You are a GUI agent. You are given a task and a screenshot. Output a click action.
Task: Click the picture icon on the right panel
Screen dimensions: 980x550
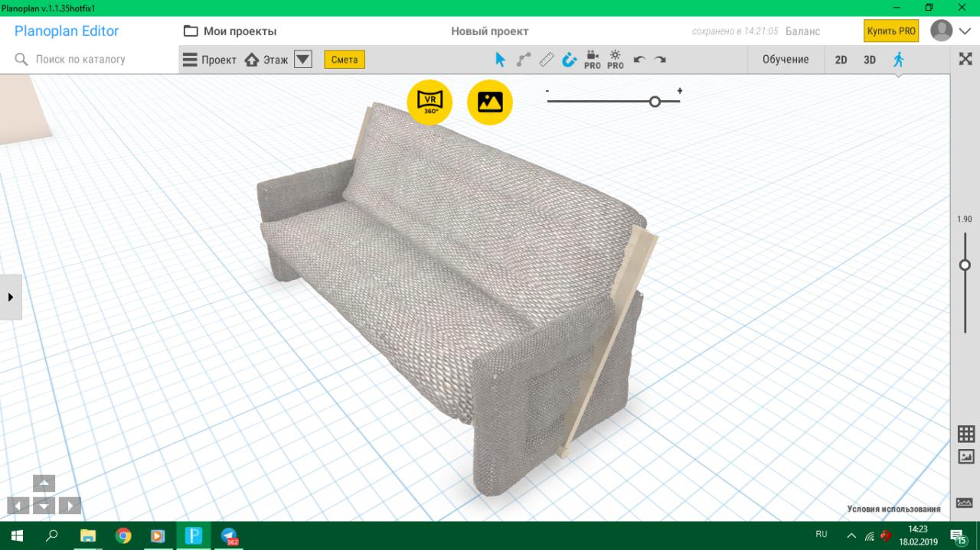click(x=966, y=457)
